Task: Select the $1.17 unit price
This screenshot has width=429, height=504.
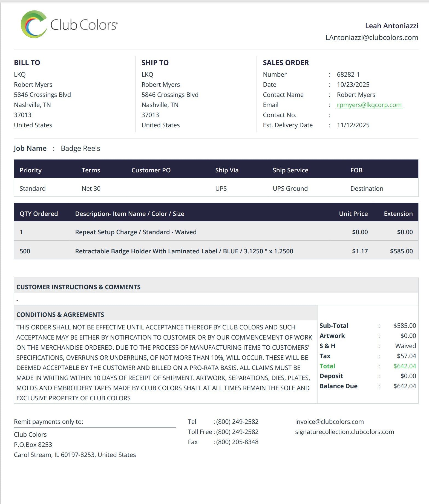Action: click(x=360, y=251)
